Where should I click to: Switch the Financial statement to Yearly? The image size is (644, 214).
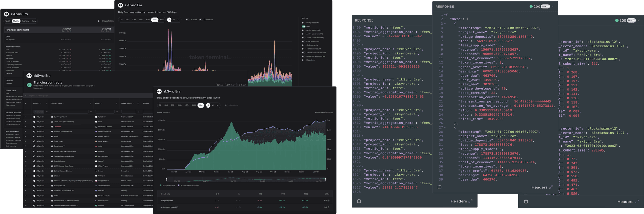point(34,21)
